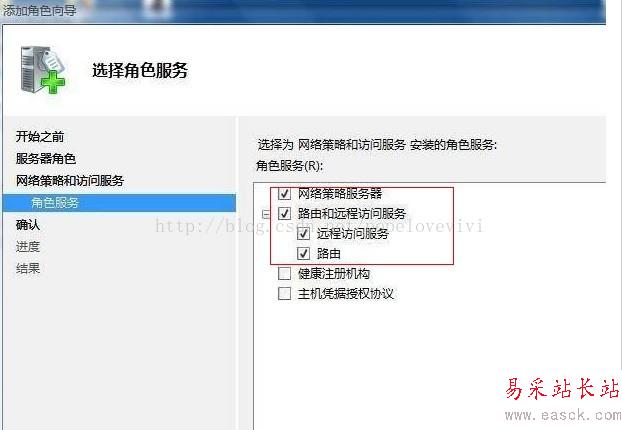Click 结果 step in sidebar
This screenshot has height=430, width=622.
pyautogui.click(x=28, y=269)
